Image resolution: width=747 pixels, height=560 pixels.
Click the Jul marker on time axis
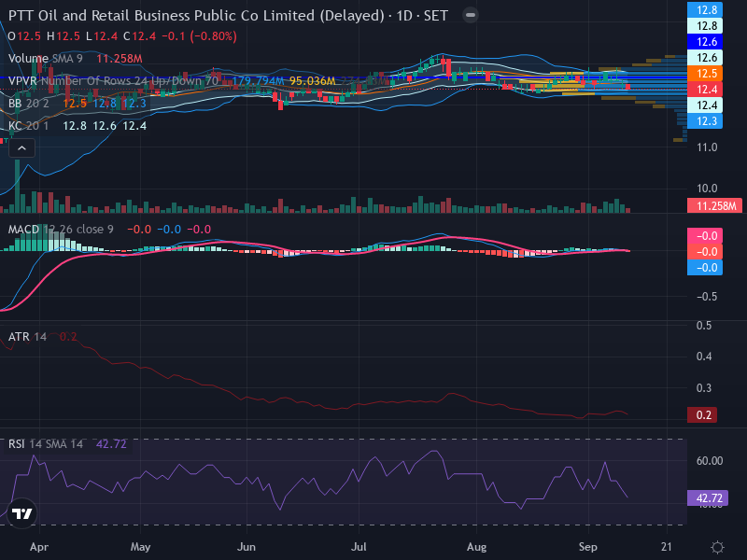coord(359,547)
